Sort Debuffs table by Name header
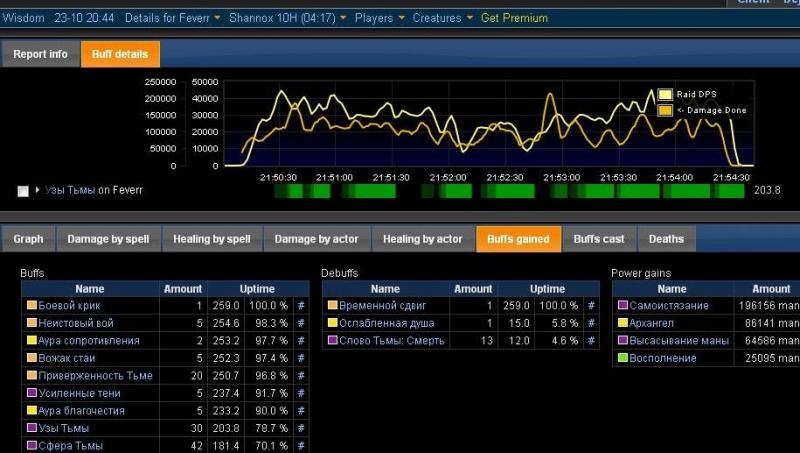Screen dimensions: 800x453 coord(385,289)
